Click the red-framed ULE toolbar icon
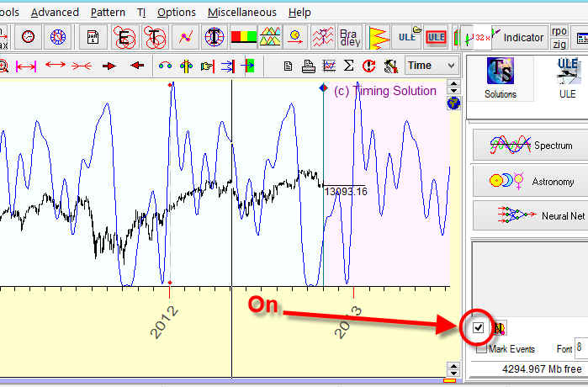Viewport: 588px width, 387px height. [436, 38]
